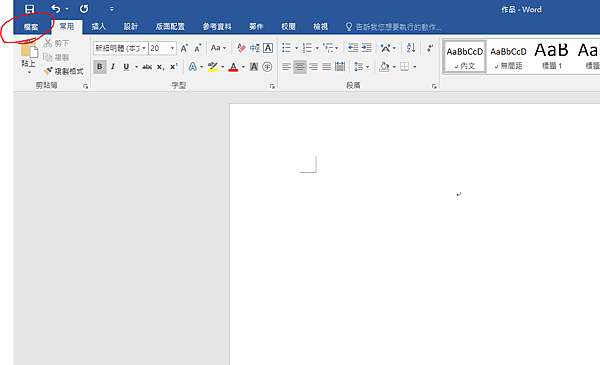Open the undo history dropdown arrow

67,9
